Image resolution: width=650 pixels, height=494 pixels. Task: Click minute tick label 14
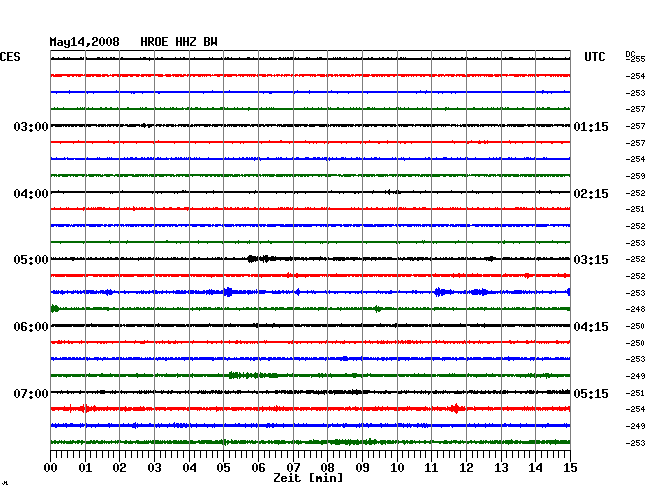535,468
